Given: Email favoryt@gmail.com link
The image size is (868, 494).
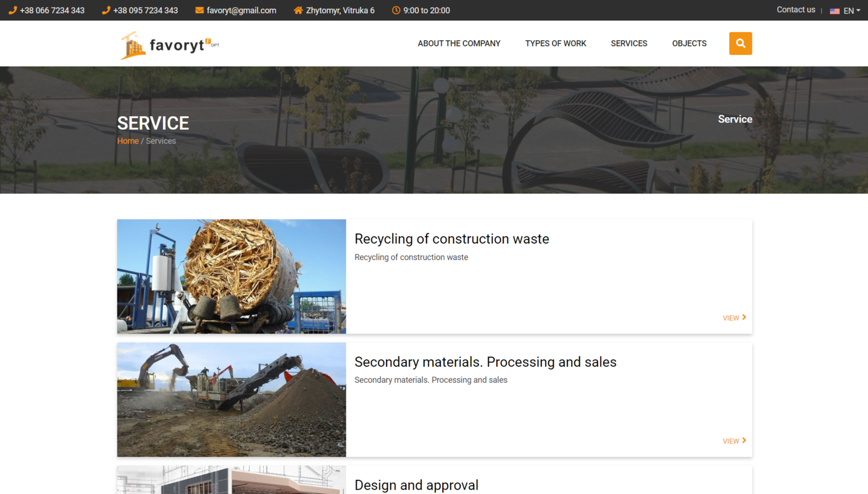Looking at the screenshot, I should coord(241,10).
